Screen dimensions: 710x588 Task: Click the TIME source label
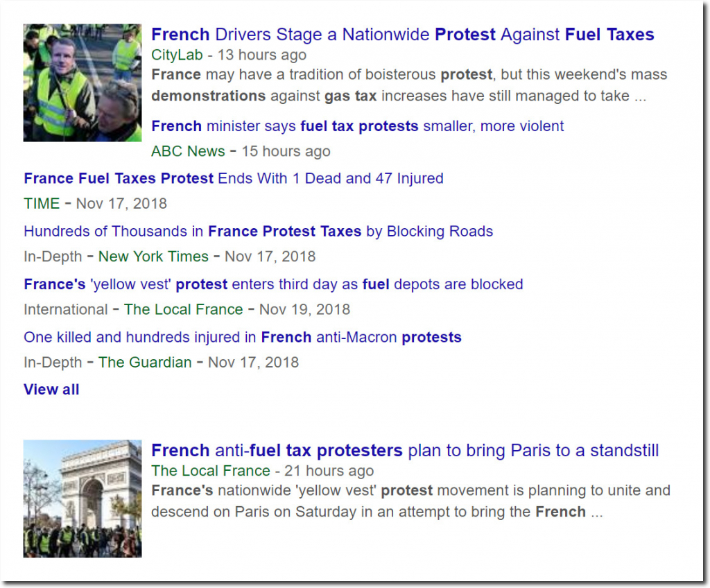(x=41, y=204)
